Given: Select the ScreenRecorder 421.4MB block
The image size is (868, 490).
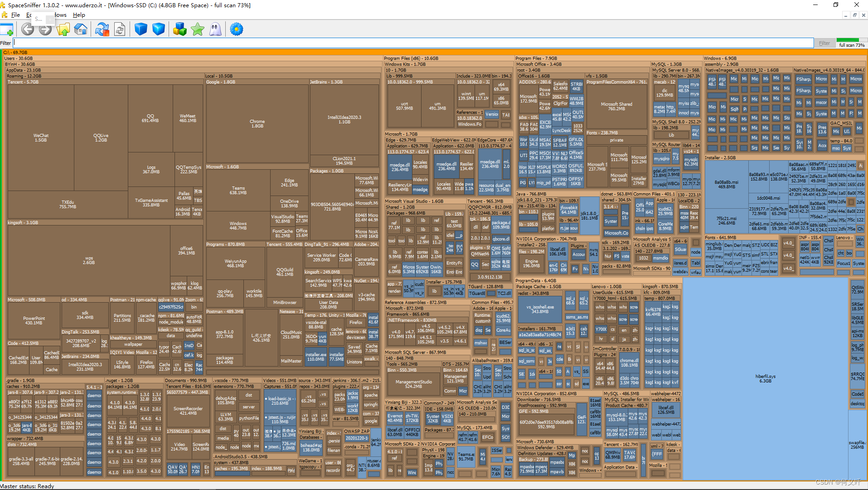Looking at the screenshot, I should (188, 411).
